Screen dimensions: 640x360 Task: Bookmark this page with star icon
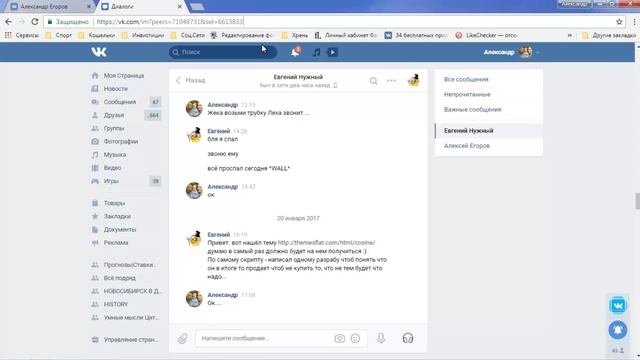pos(619,22)
